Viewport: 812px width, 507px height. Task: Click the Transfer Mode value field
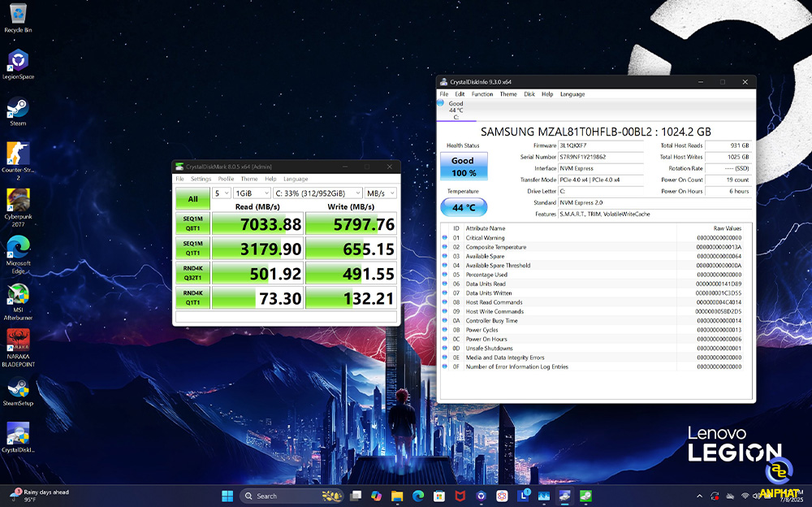click(601, 180)
